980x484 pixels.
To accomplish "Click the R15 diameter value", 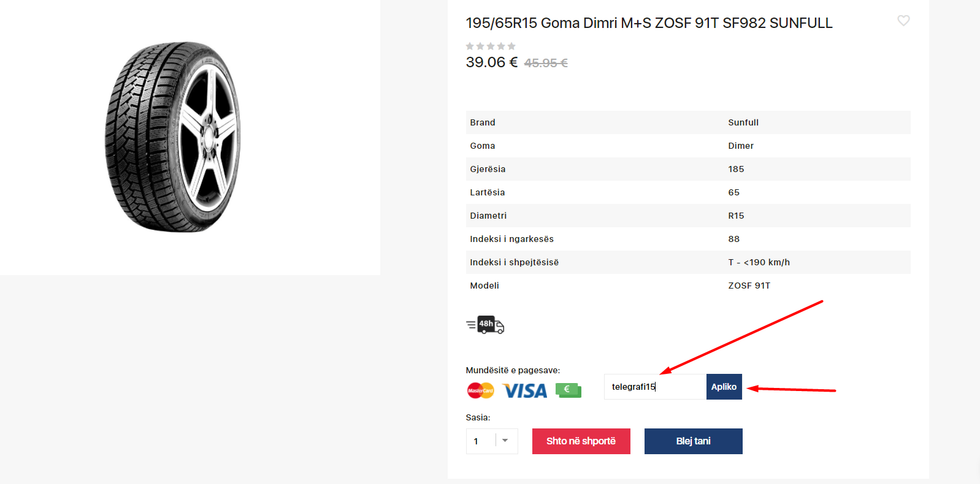I will pos(736,216).
